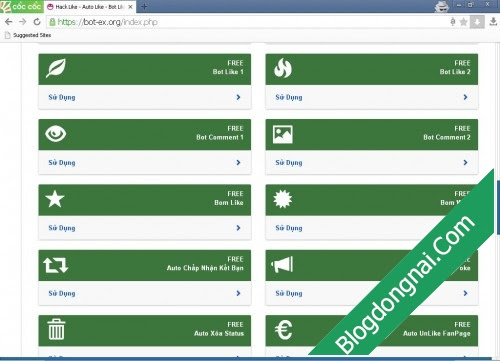
Task: Go forward with the browser forward arrow
Action: (x=23, y=22)
